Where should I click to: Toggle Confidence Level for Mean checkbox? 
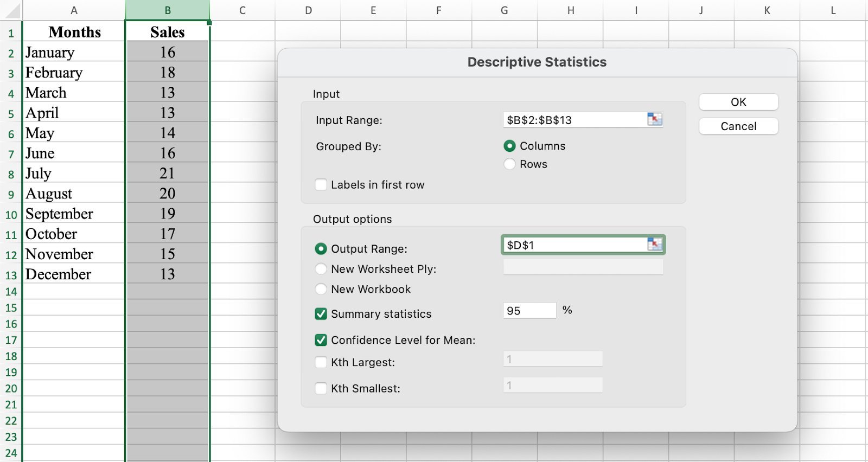click(321, 340)
